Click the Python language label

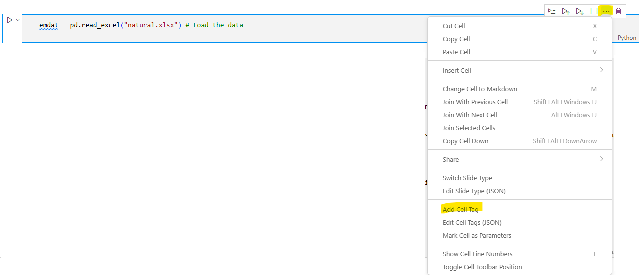tap(627, 38)
